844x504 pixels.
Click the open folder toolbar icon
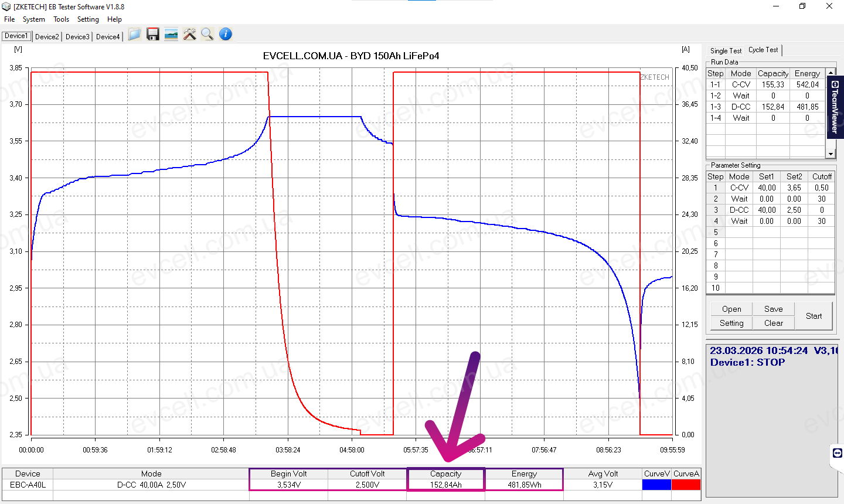point(134,35)
